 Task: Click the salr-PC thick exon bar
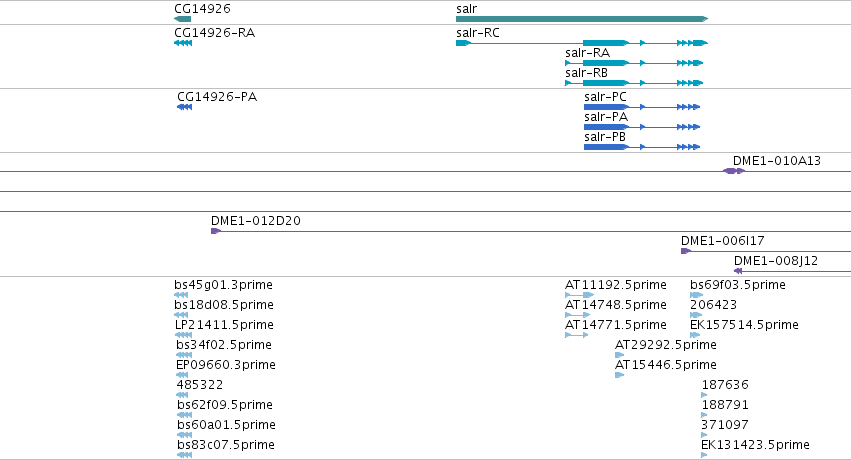(x=606, y=107)
